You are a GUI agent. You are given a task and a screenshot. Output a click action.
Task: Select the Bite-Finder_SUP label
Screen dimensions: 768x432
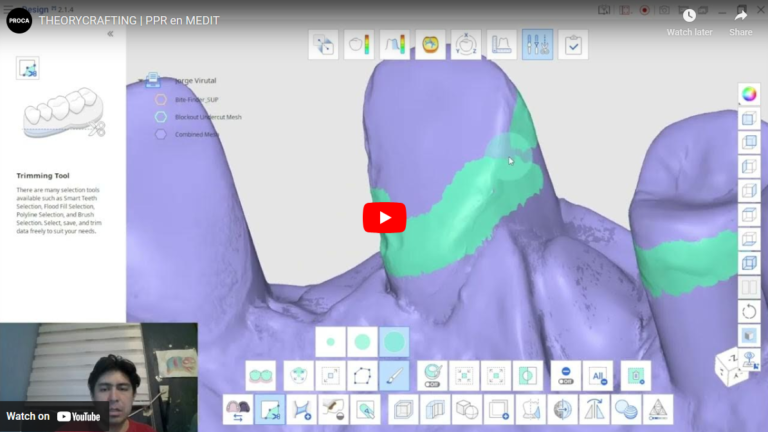pos(196,99)
